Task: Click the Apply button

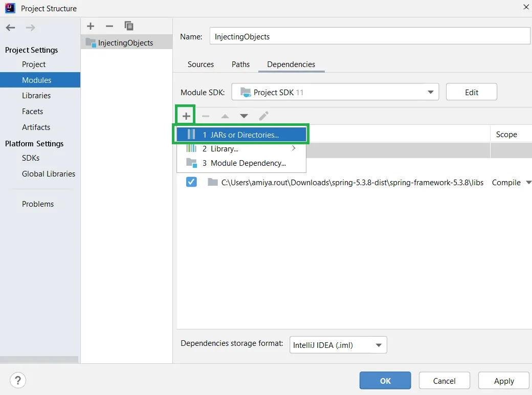Action: tap(504, 381)
